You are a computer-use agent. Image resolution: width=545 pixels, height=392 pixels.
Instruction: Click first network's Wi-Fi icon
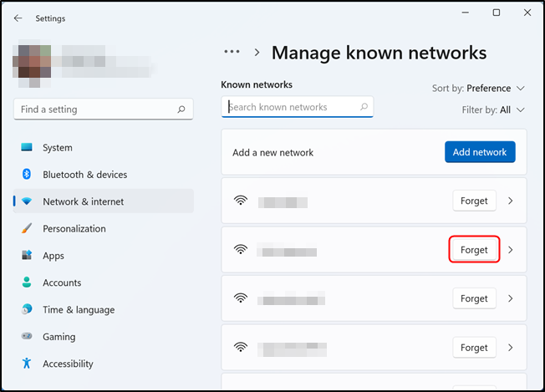pyautogui.click(x=241, y=200)
